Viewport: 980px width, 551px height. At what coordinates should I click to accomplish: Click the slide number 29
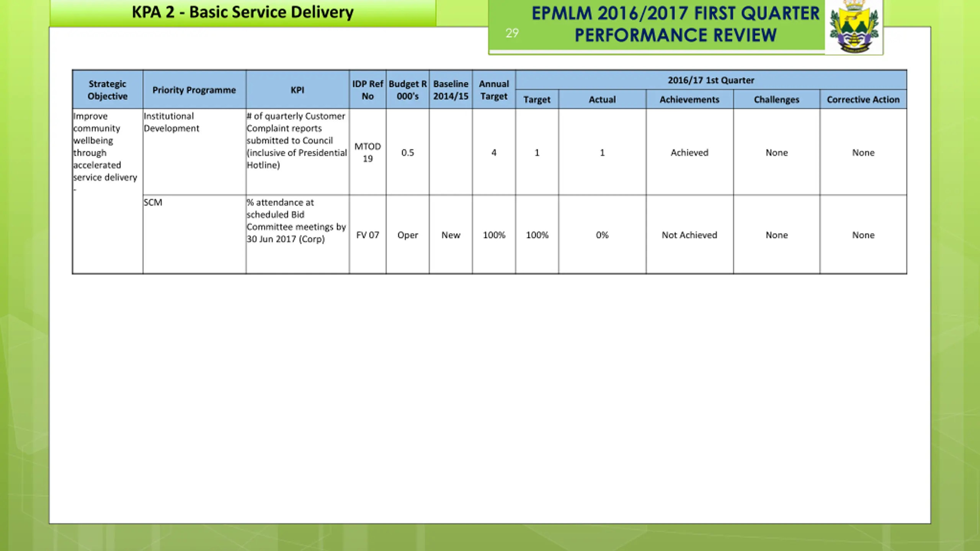coord(512,33)
